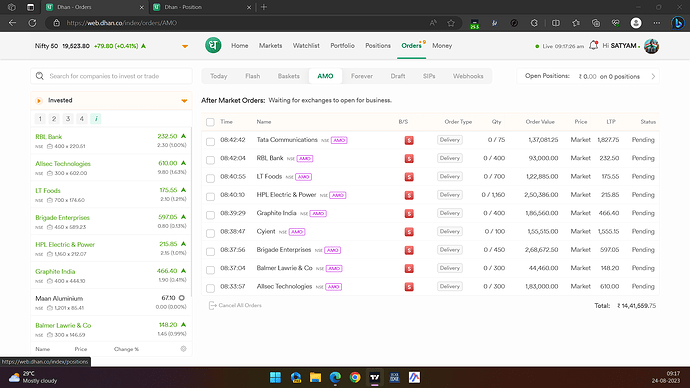The width and height of the screenshot is (690, 388).
Task: Open the Draft orders tab
Action: click(x=398, y=76)
